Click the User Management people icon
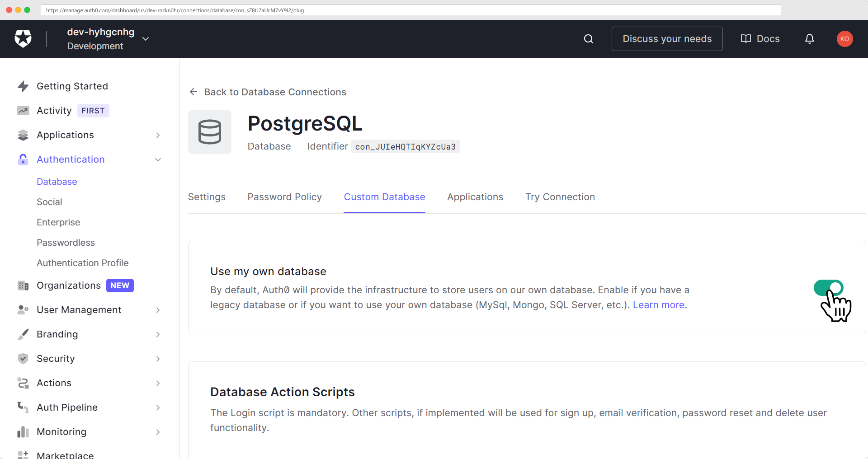This screenshot has width=868, height=459. [23, 310]
